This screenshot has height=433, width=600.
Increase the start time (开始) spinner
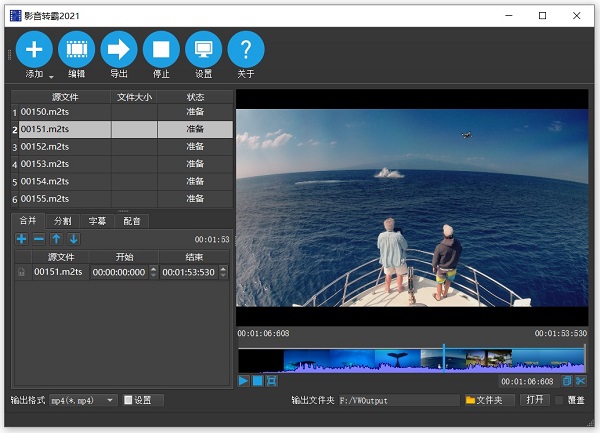153,269
